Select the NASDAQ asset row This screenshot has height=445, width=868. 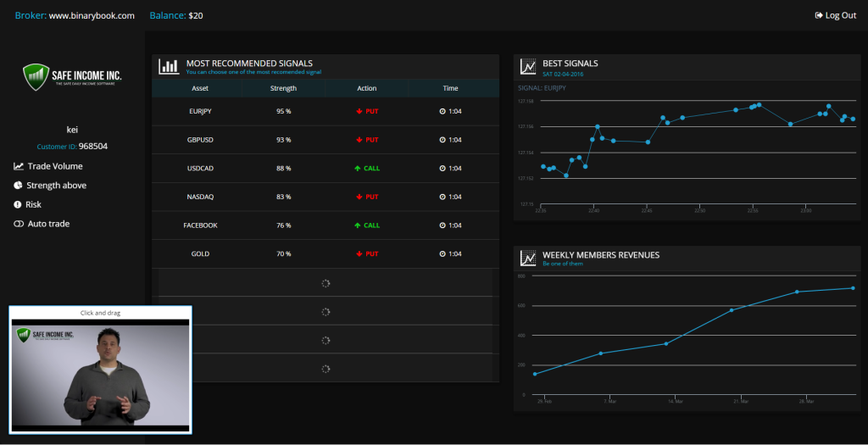coord(325,197)
